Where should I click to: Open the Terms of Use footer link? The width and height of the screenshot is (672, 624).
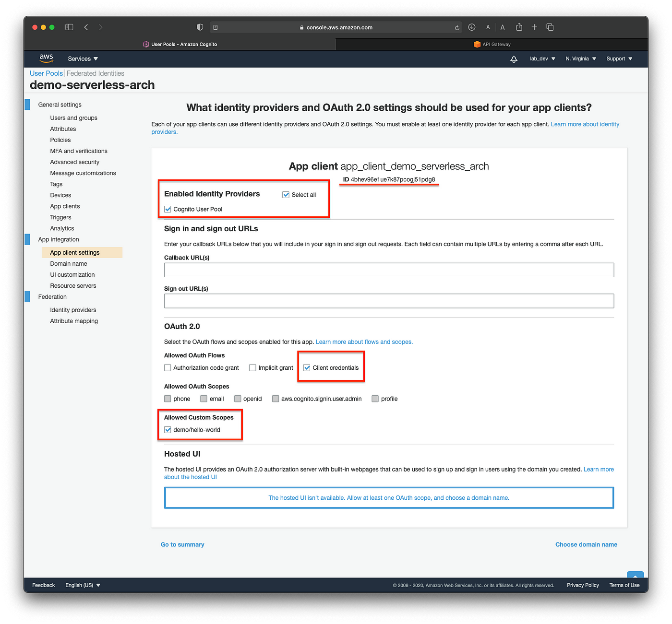tap(624, 585)
